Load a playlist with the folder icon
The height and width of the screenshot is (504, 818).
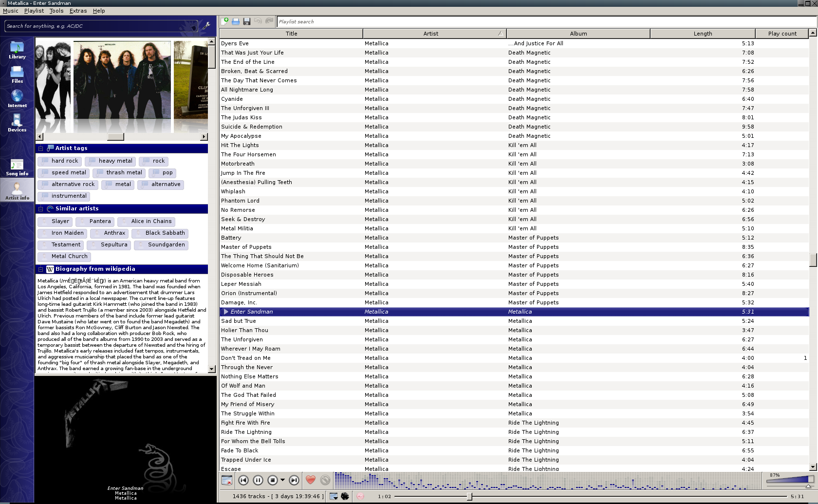pos(236,21)
